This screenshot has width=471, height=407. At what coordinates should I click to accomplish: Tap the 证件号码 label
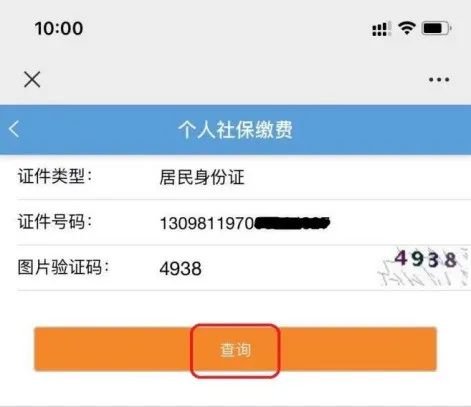click(x=55, y=222)
